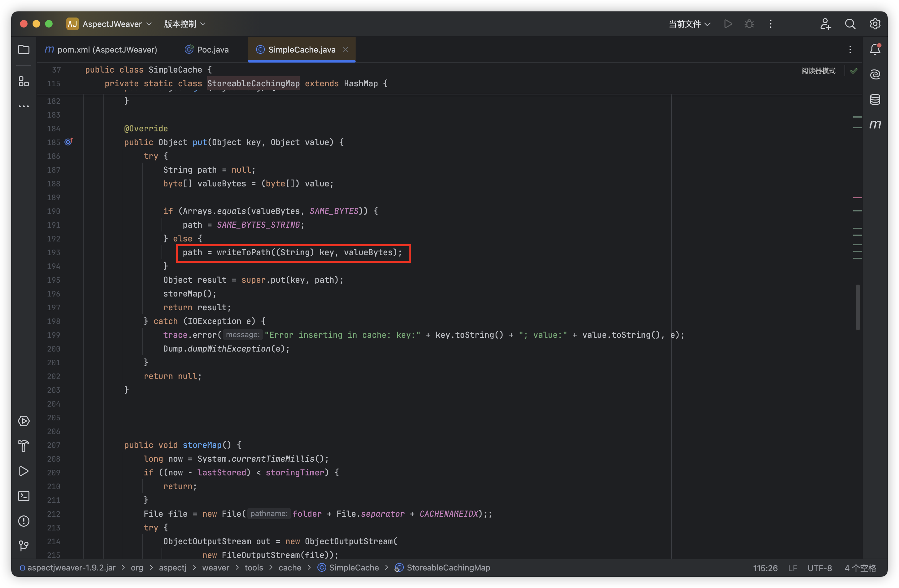Switch to the Poc.java tab

coord(207,49)
